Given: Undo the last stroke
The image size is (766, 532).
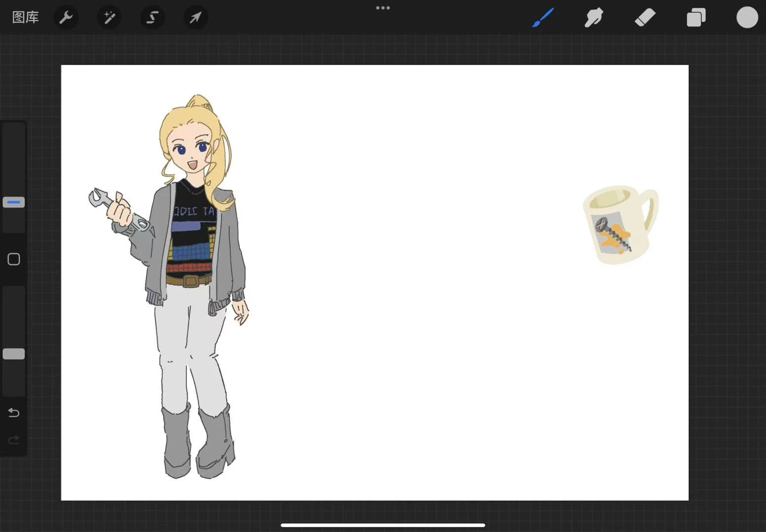Looking at the screenshot, I should click(14, 412).
